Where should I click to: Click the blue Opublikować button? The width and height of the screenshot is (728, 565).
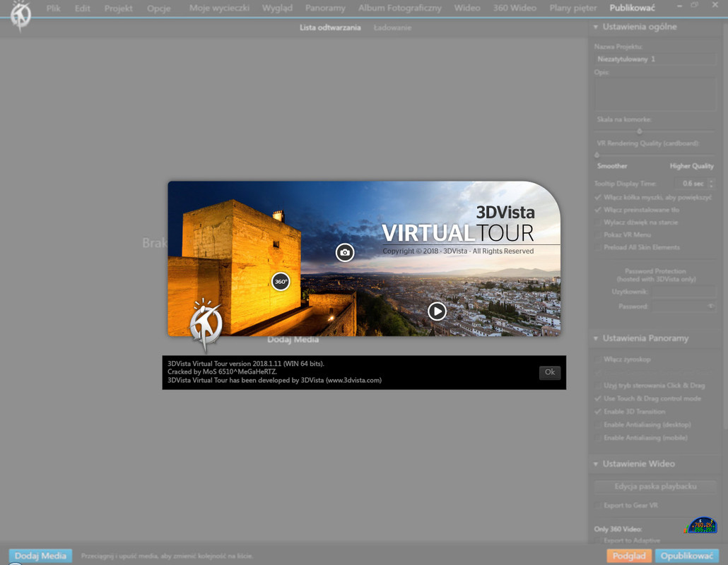[687, 556]
